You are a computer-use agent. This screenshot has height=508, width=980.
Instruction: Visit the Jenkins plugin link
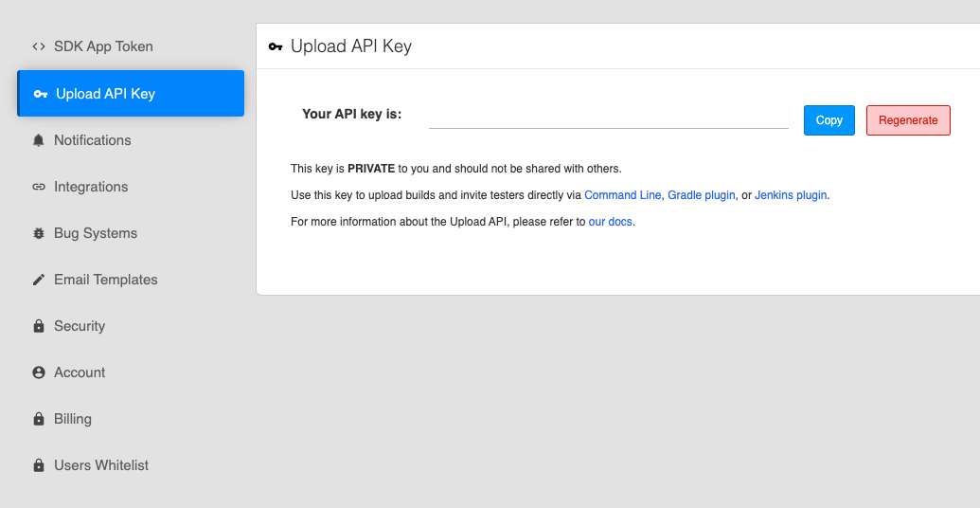[791, 195]
